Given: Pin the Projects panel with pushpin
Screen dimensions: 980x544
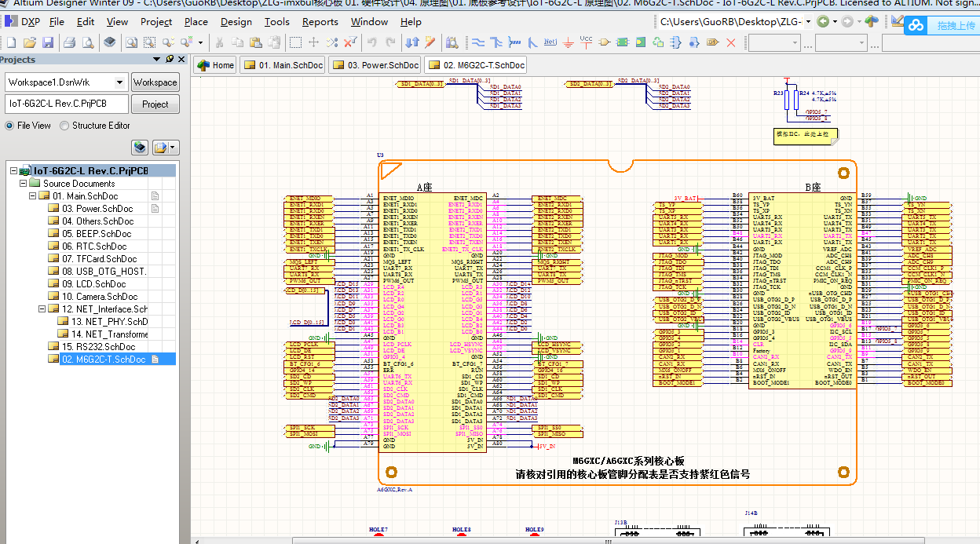Looking at the screenshot, I should (x=169, y=60).
